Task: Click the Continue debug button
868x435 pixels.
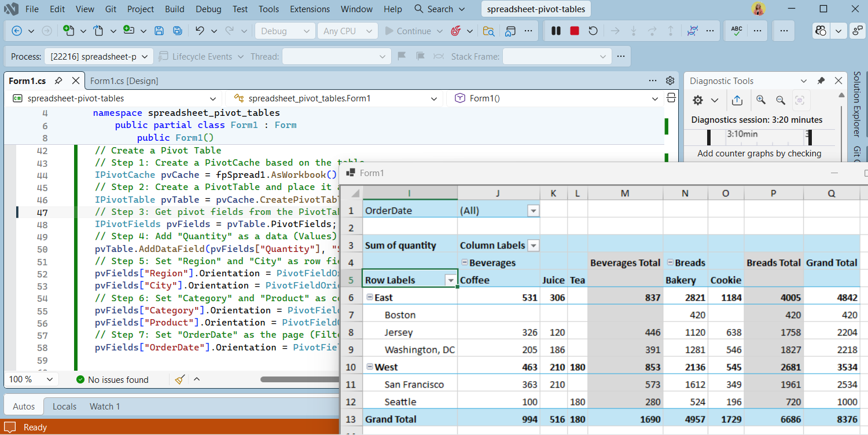Action: pyautogui.click(x=409, y=30)
